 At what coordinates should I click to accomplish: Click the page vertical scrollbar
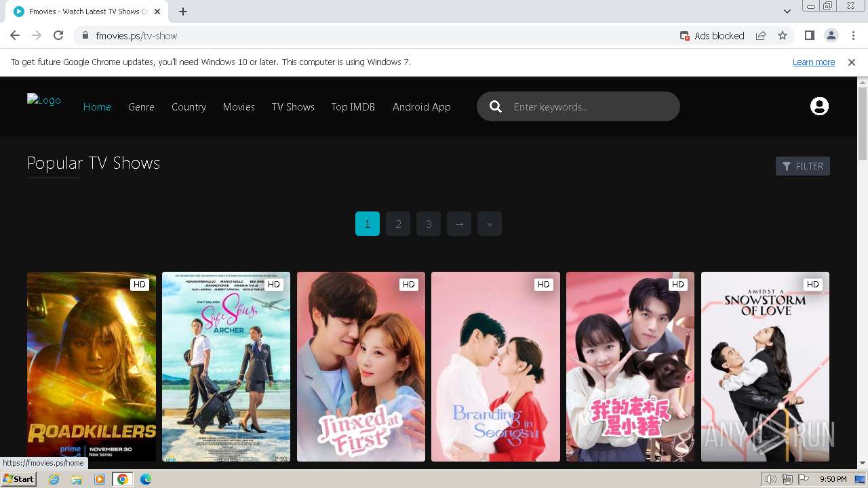click(863, 125)
